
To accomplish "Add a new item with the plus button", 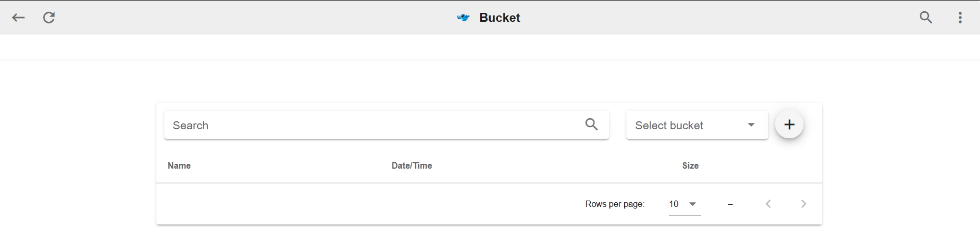I will tap(789, 124).
